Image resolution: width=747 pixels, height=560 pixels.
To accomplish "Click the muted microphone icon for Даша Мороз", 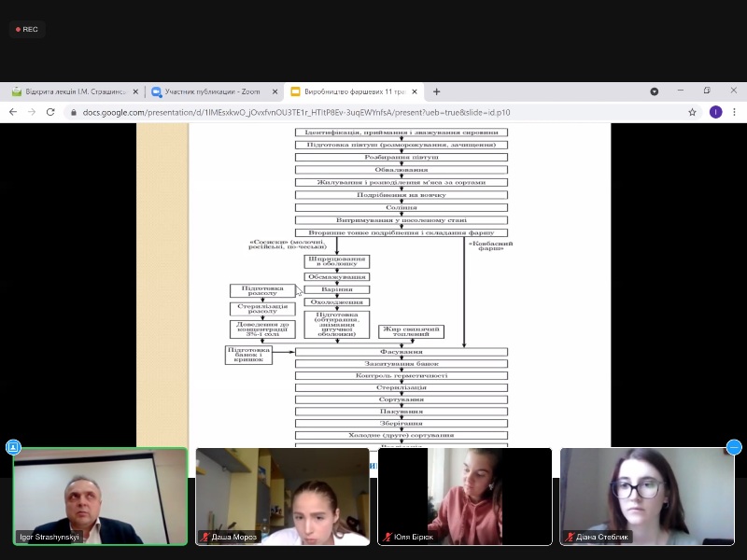I will click(204, 538).
